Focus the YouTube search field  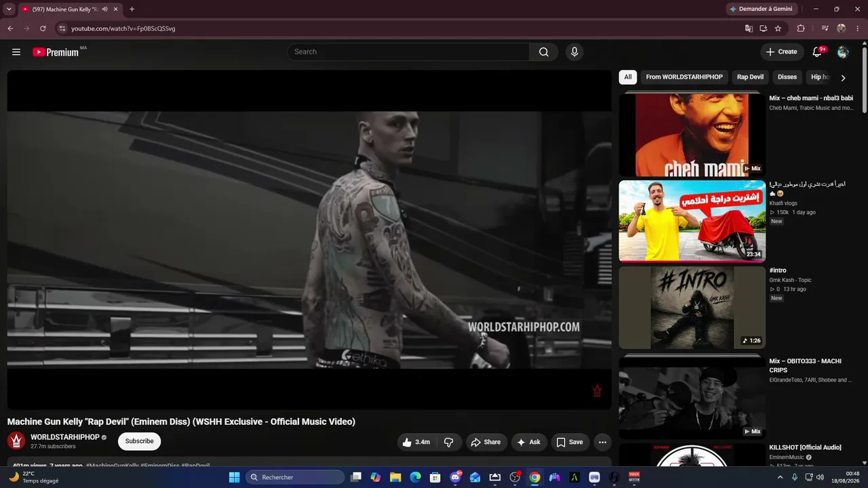[408, 52]
